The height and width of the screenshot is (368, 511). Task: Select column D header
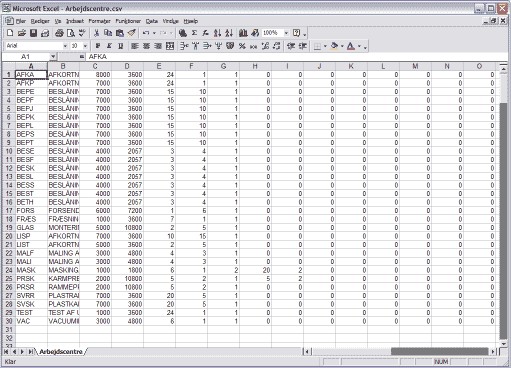[127, 66]
